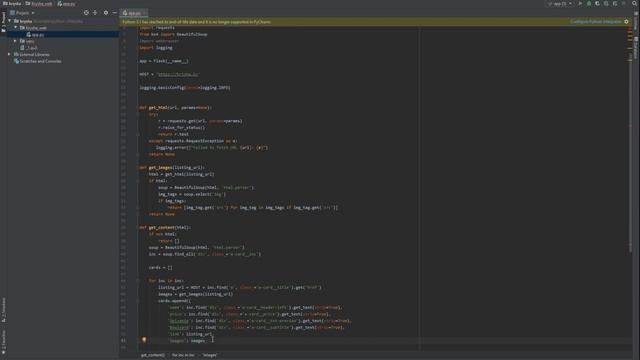Image resolution: width=640 pixels, height=360 pixels.
Task: Start debugging with the bug icon
Action: pos(589,4)
